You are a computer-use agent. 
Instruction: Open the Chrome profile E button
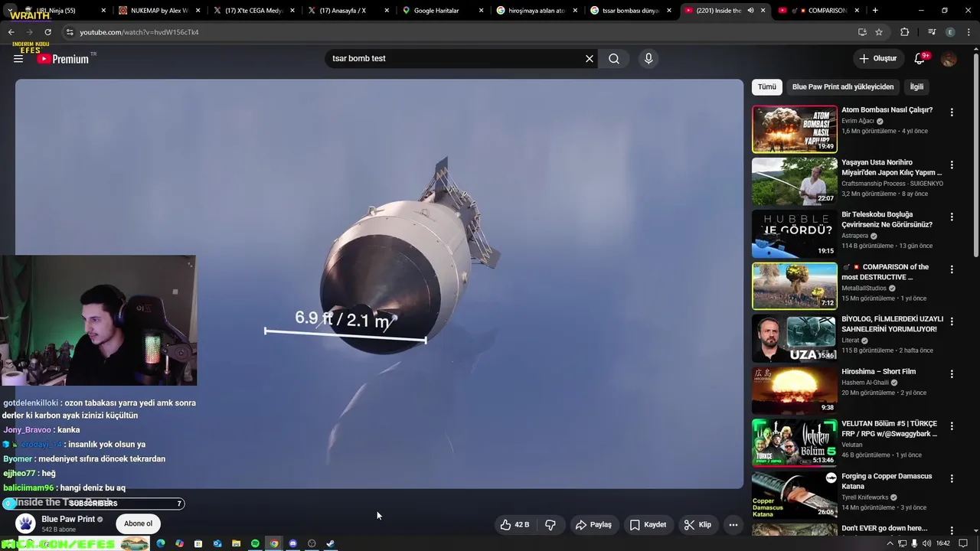950,32
